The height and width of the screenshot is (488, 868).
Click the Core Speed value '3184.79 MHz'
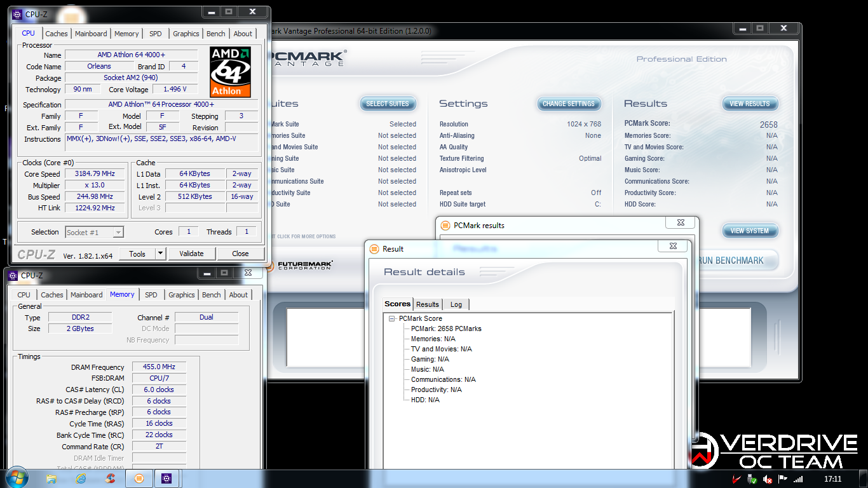tap(96, 174)
